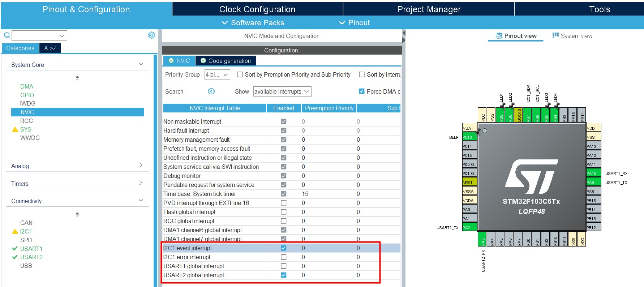Image resolution: width=644 pixels, height=287 pixels.
Task: Enable the USART1 global interrupt
Action: point(284,266)
